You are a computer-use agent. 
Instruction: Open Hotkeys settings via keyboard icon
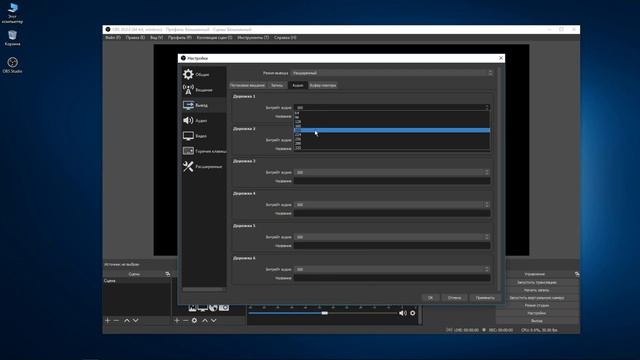pyautogui.click(x=188, y=151)
